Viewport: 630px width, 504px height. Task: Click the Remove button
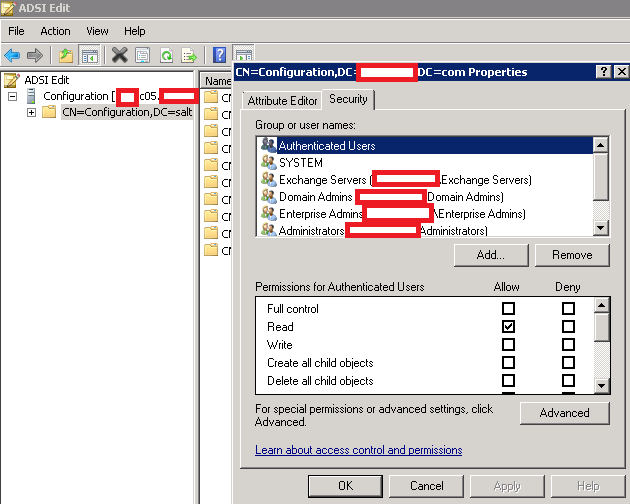coord(572,255)
